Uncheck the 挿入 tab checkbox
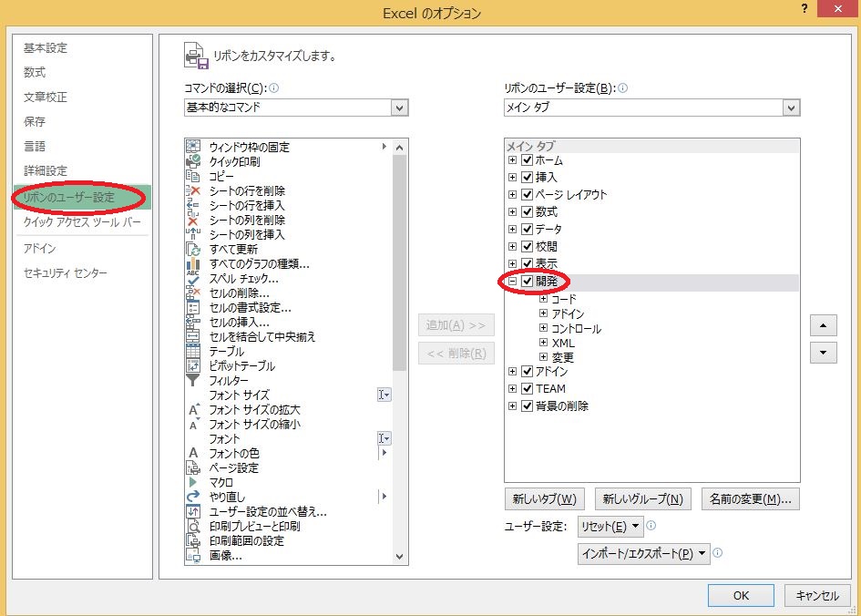Viewport: 861px width, 616px height. 528,177
